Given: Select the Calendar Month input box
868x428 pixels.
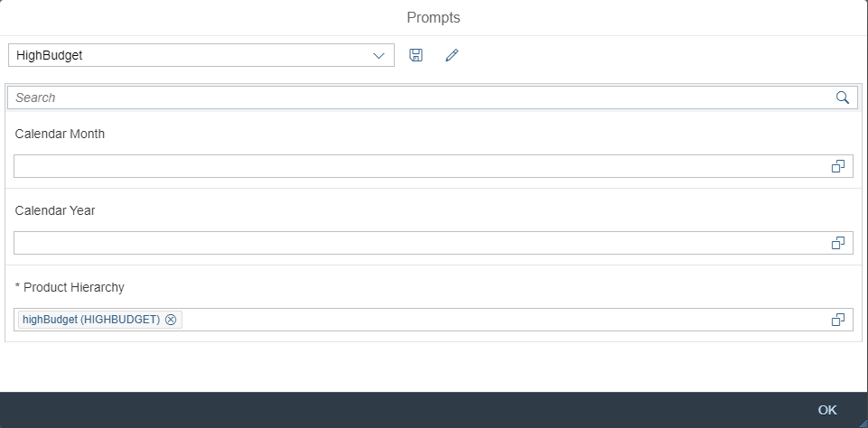Looking at the screenshot, I should pos(421,166).
